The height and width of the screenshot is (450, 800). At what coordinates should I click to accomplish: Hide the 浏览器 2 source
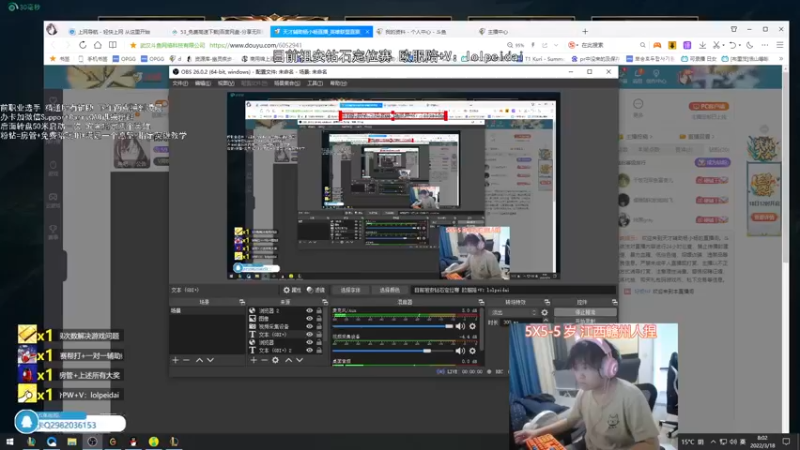[309, 311]
